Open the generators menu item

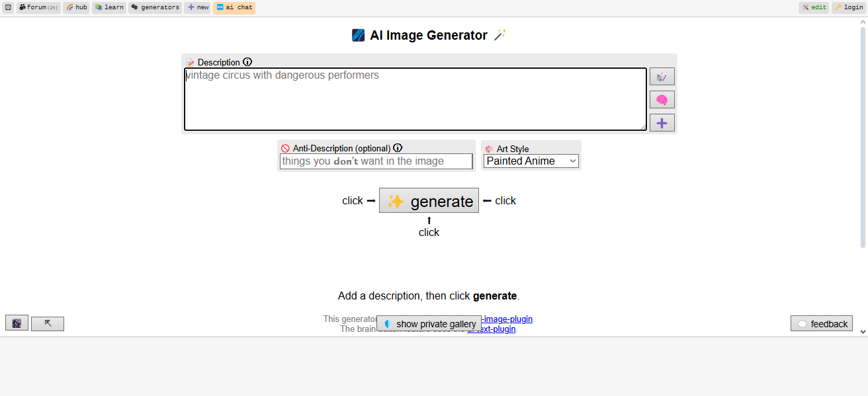coord(155,7)
